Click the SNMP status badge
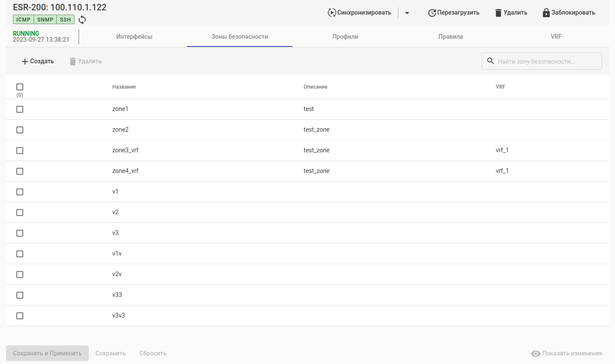 pos(45,20)
